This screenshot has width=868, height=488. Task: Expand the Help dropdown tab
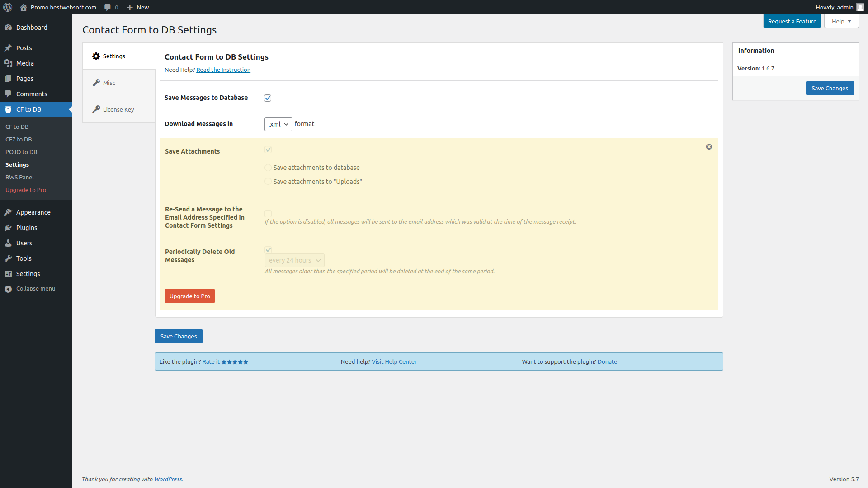[x=841, y=21]
